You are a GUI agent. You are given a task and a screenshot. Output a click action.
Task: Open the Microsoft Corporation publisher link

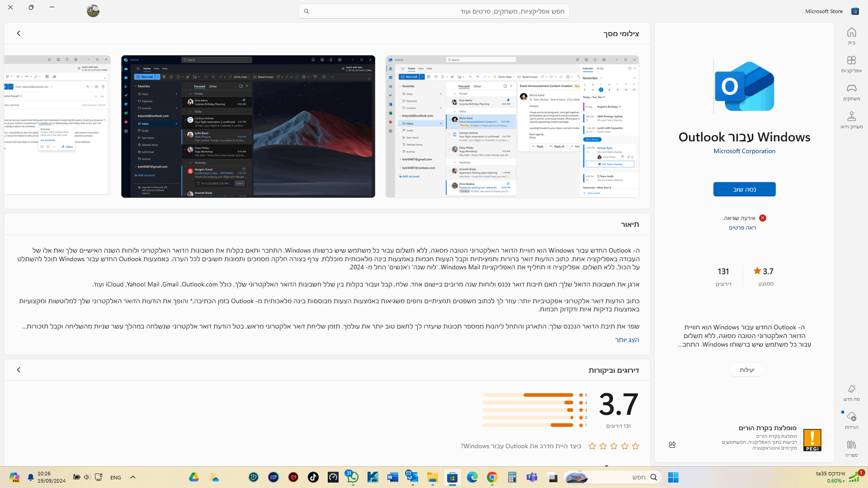[x=744, y=151]
